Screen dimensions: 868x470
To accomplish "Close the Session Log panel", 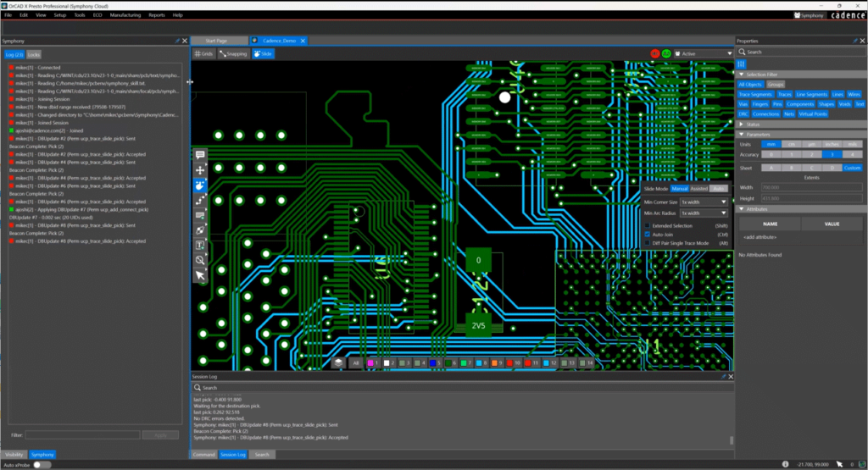I will [x=731, y=377].
